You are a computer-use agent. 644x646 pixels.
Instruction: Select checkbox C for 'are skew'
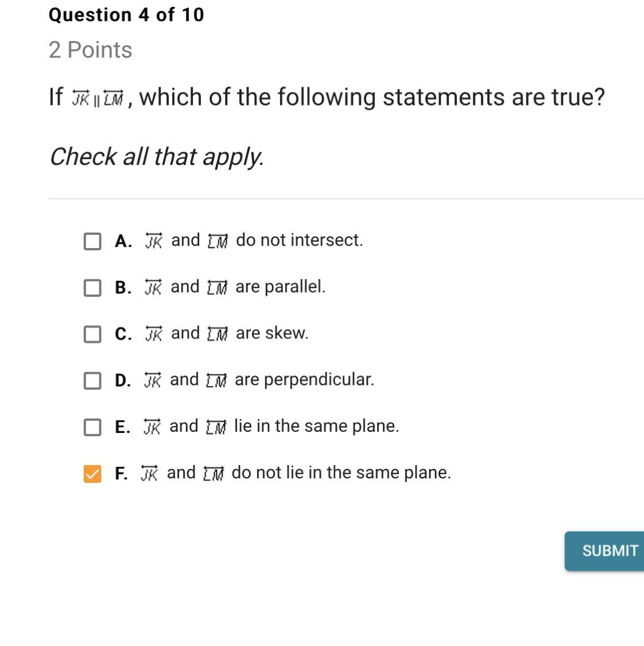tap(92, 334)
